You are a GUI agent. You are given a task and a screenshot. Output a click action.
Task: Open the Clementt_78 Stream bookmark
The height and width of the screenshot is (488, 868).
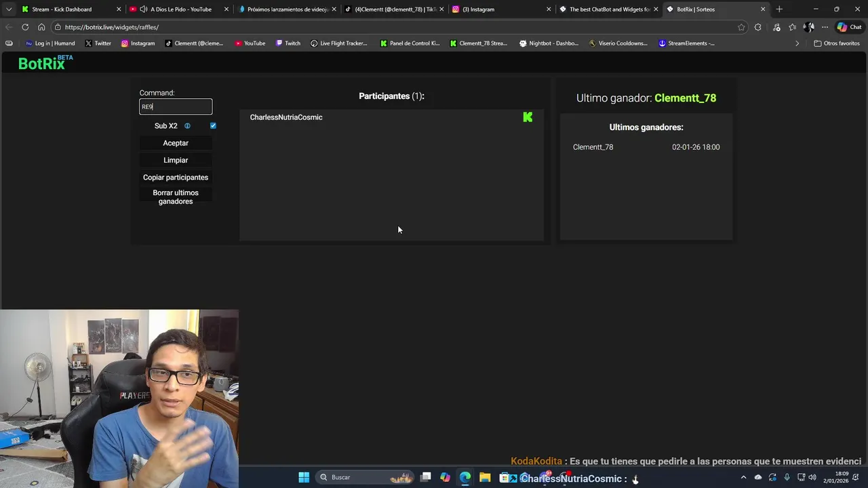(x=478, y=43)
